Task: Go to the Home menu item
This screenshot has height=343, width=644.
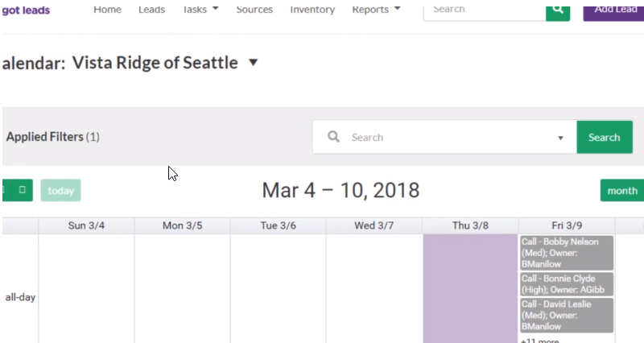Action: pyautogui.click(x=107, y=10)
